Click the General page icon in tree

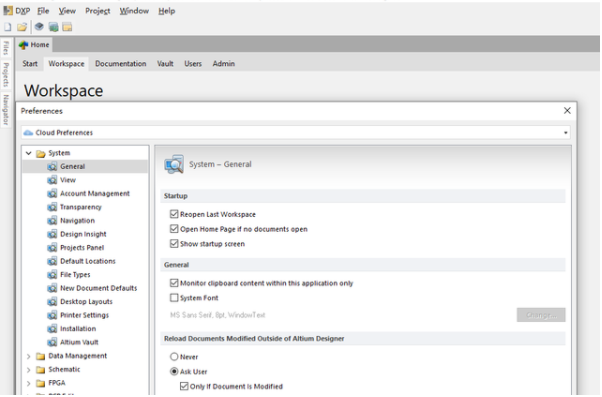coord(52,167)
